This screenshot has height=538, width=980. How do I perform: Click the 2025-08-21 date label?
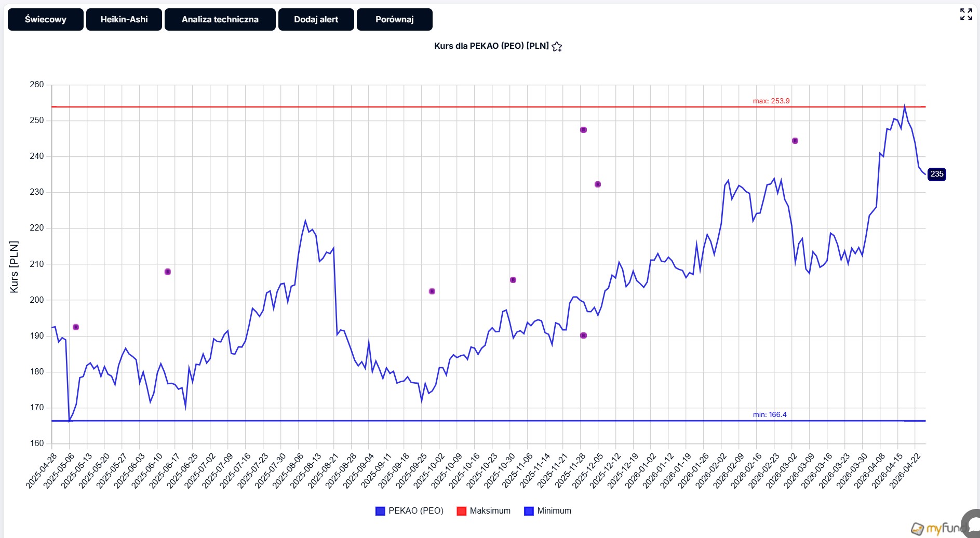323,470
